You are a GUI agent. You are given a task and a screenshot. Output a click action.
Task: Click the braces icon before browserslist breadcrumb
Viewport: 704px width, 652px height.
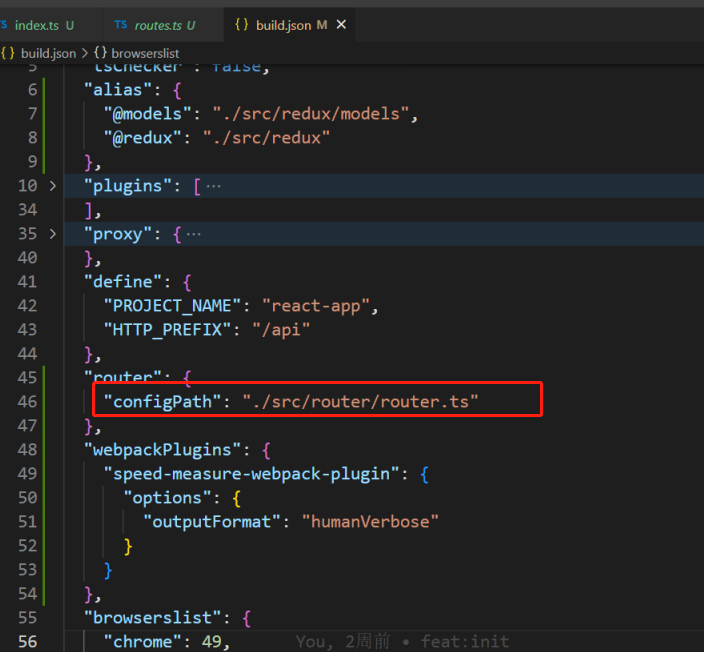100,53
